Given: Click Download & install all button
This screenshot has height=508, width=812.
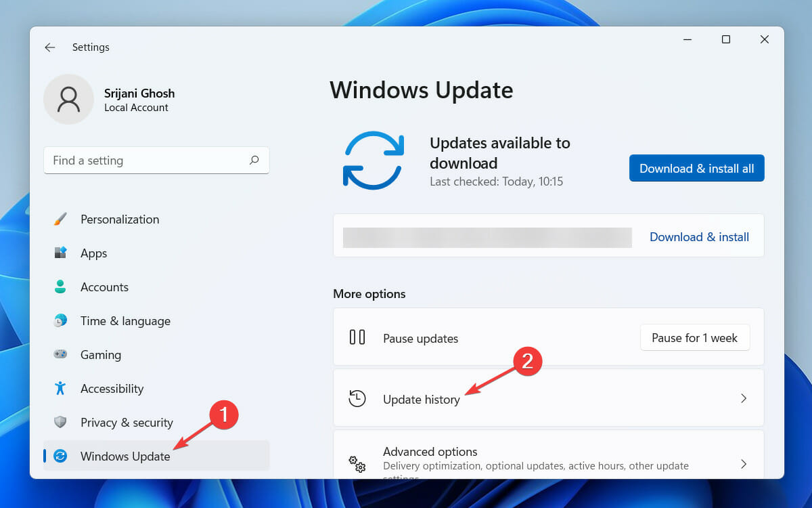Looking at the screenshot, I should coord(696,169).
